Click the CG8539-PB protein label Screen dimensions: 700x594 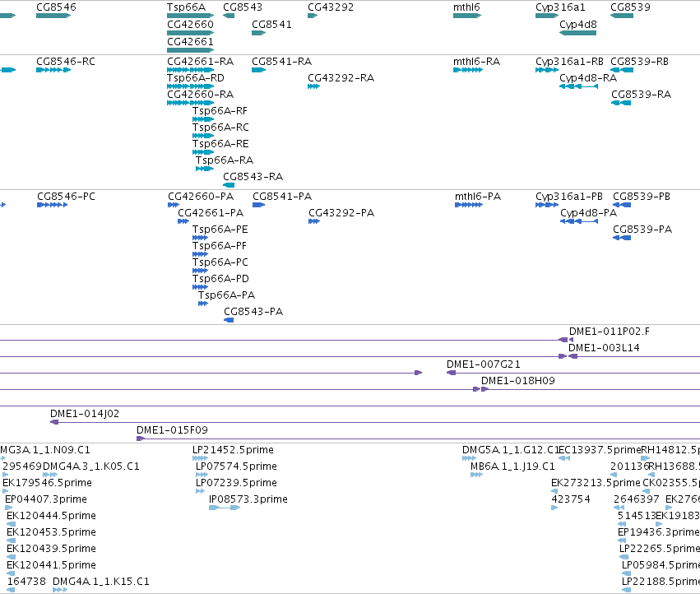click(641, 197)
